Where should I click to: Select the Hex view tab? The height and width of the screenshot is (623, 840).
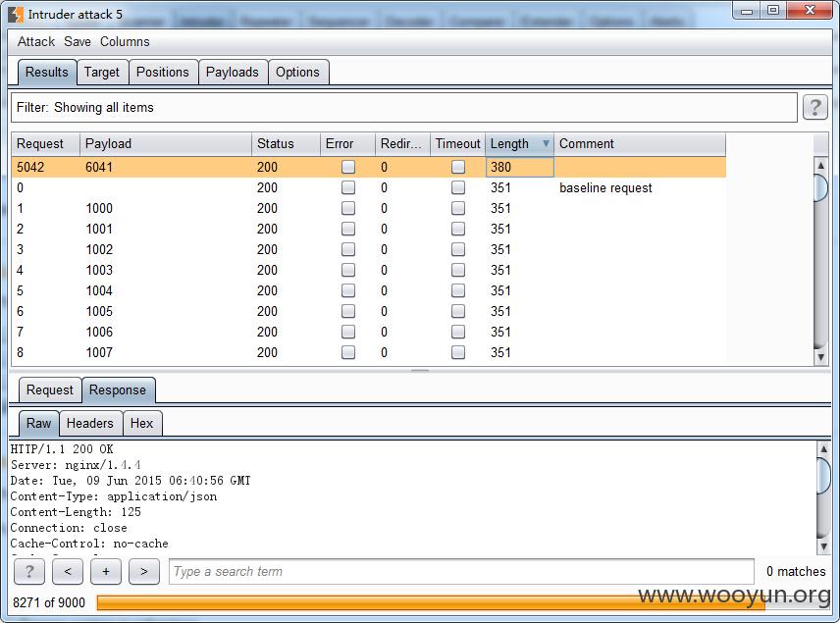(x=141, y=423)
